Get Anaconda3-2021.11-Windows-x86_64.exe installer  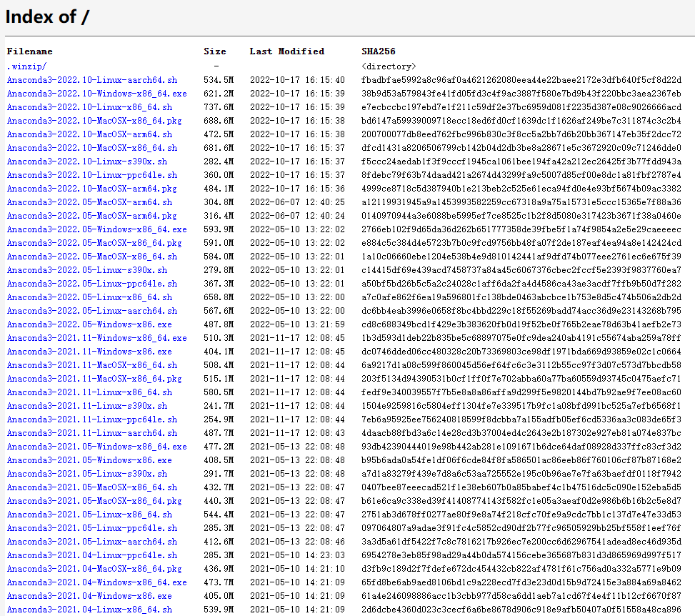96,338
